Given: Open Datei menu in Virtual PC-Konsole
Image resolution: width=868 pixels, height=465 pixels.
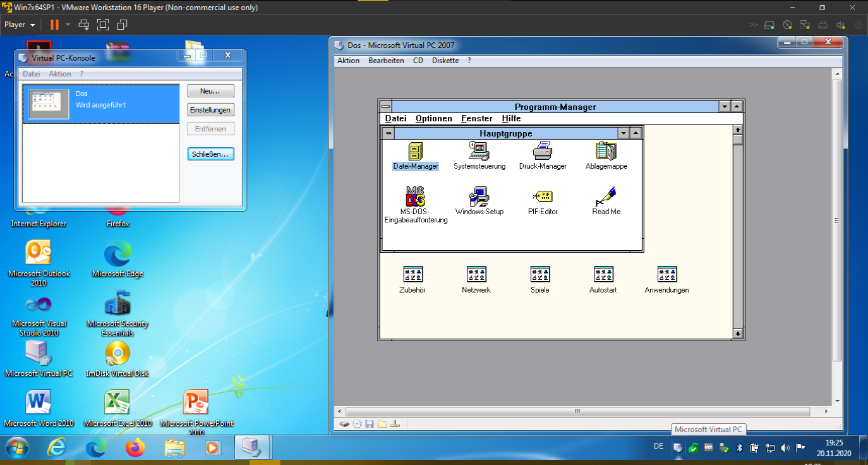Looking at the screenshot, I should coord(32,74).
